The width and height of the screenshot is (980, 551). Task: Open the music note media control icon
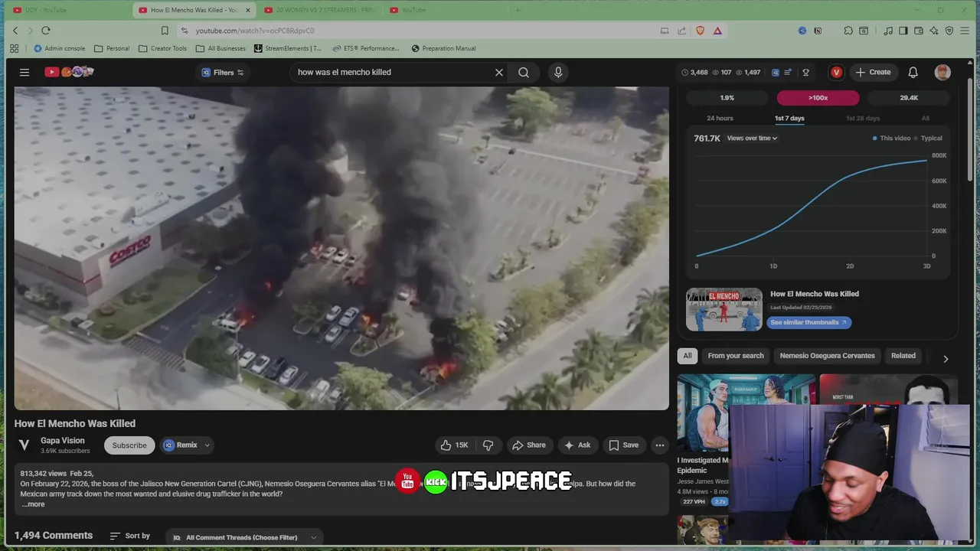click(888, 31)
